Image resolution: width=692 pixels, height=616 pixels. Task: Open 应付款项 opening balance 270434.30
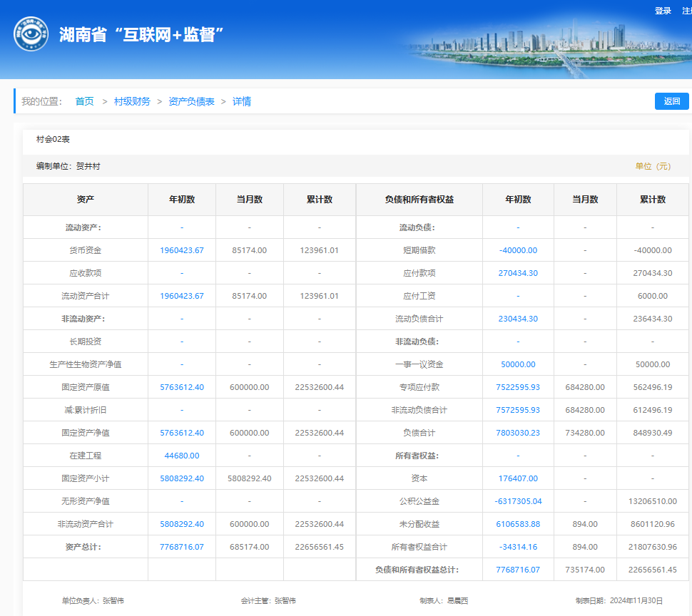pos(518,273)
